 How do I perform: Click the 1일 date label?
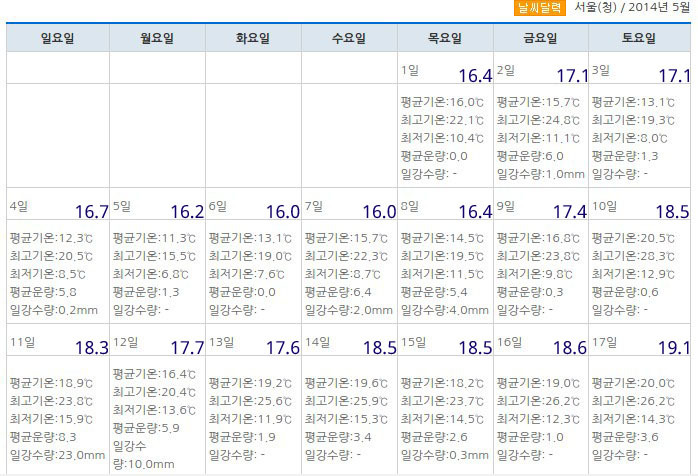[x=410, y=70]
